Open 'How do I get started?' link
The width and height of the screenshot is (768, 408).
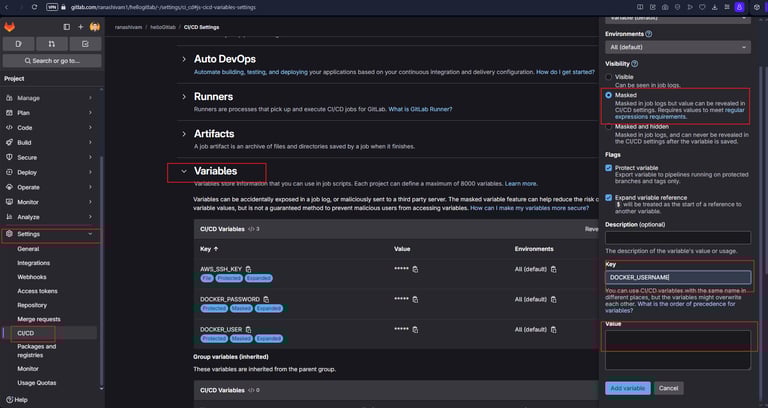coord(565,72)
